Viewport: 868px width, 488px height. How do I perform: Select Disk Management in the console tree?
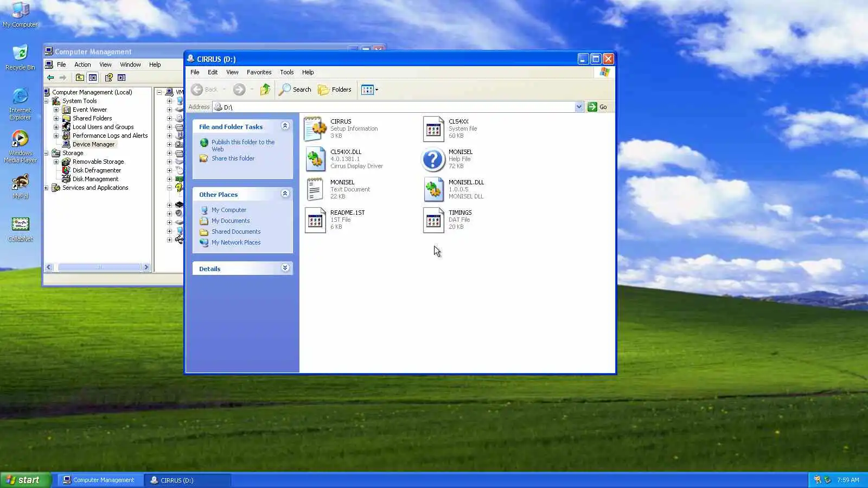click(x=95, y=179)
